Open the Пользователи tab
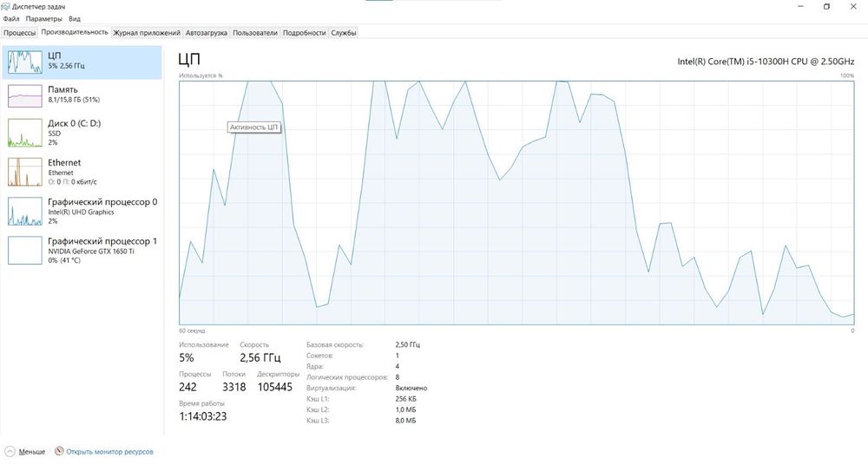 pos(254,33)
